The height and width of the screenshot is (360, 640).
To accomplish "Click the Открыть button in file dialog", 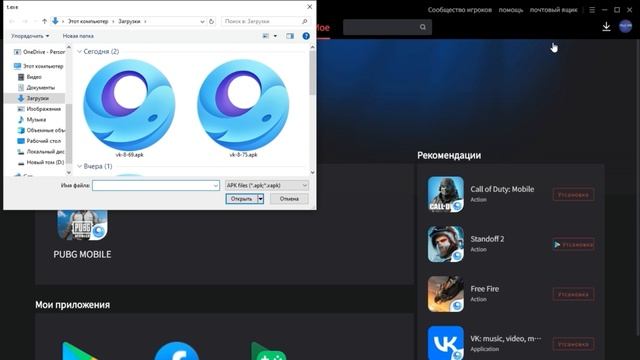I will 241,199.
